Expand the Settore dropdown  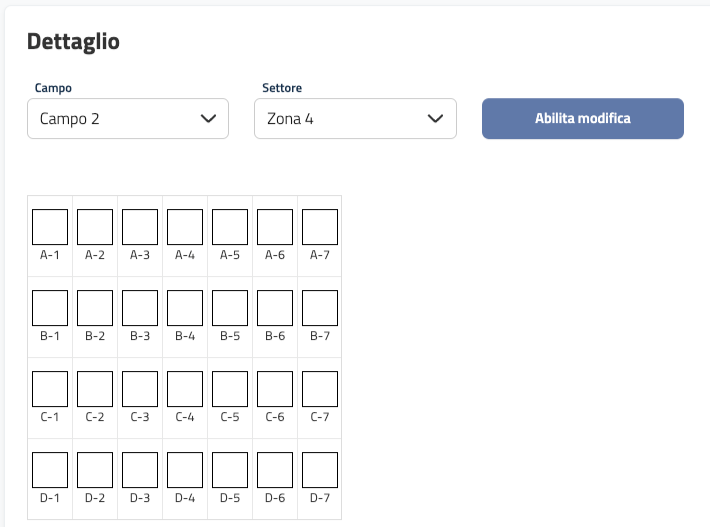pos(355,119)
